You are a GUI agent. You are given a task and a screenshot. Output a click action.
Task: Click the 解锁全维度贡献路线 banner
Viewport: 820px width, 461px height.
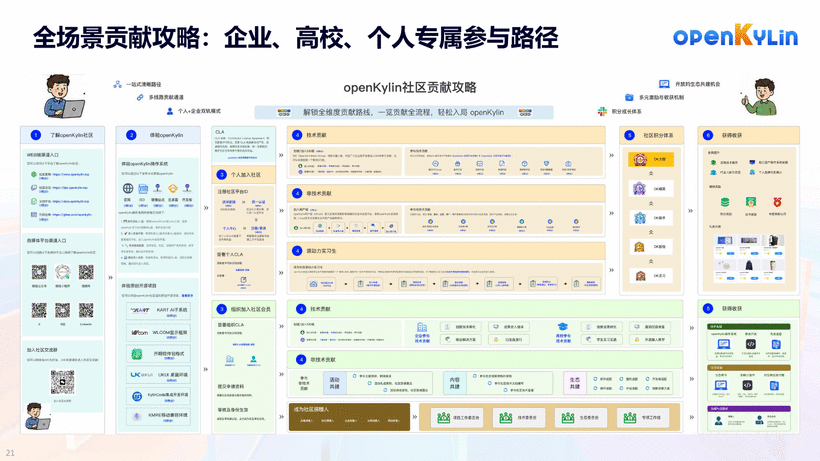[404, 112]
